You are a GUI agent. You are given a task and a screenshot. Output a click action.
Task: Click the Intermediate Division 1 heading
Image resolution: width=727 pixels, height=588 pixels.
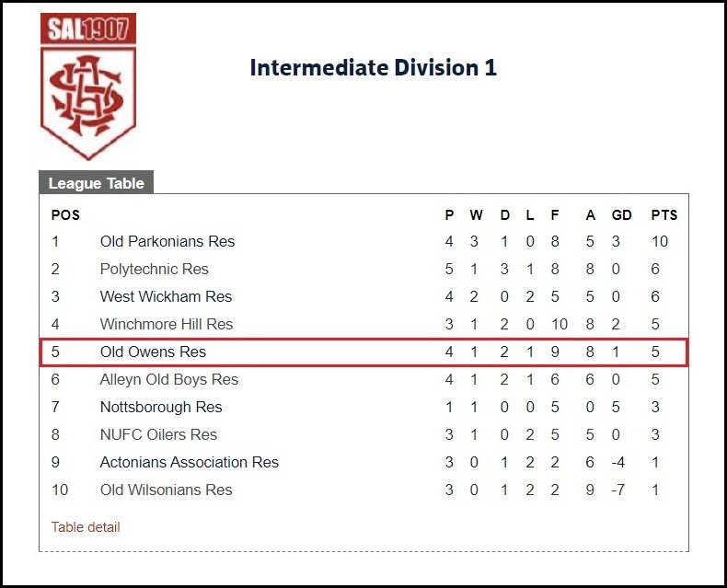point(374,68)
